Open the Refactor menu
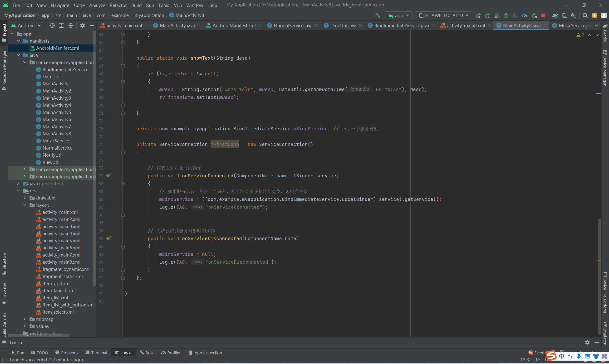Image resolution: width=609 pixels, height=364 pixels. click(118, 5)
